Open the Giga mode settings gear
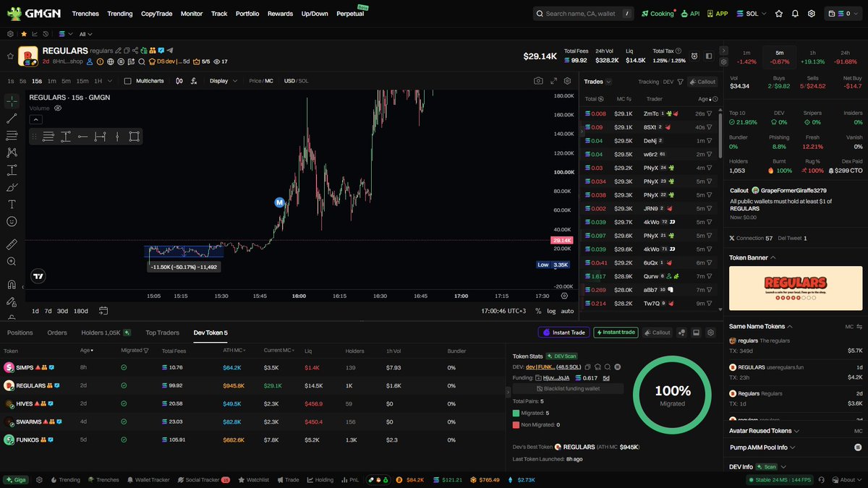 39,479
